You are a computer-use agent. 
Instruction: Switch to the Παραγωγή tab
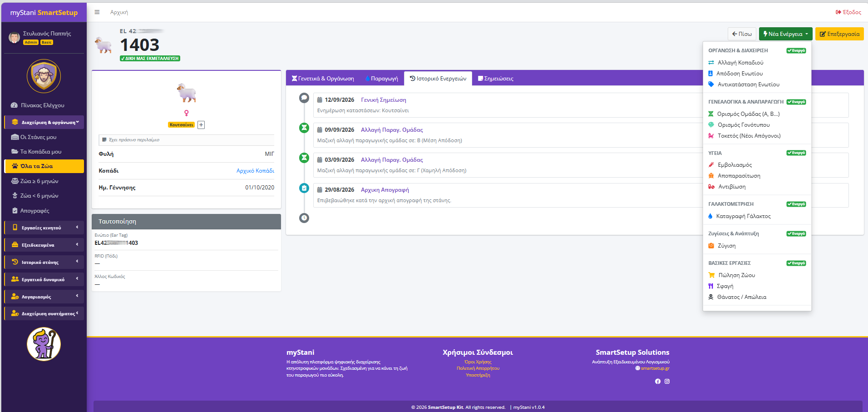pos(382,79)
